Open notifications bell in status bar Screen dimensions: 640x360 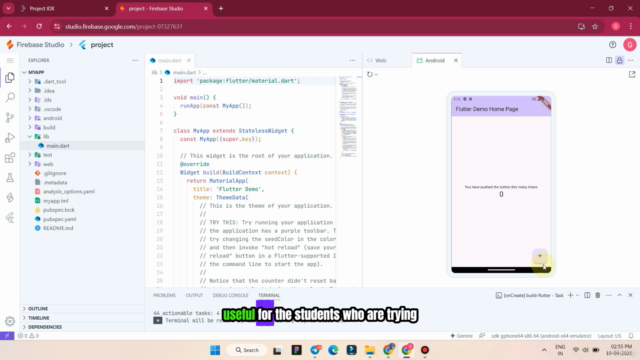click(x=631, y=336)
